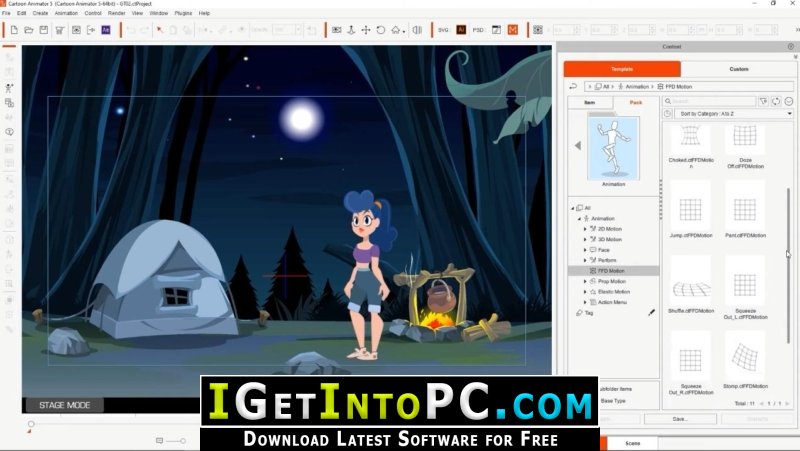The width and height of the screenshot is (800, 451).
Task: Expand the 2D Motion tree node
Action: click(x=585, y=229)
